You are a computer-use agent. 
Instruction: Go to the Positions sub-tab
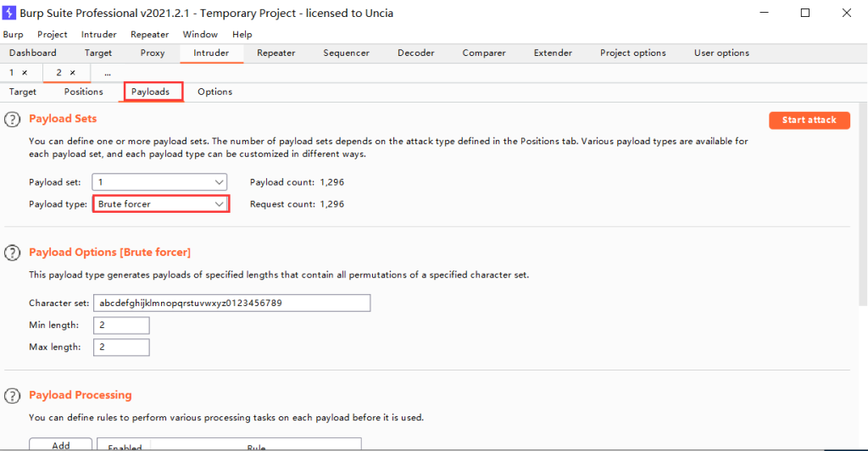coord(84,92)
